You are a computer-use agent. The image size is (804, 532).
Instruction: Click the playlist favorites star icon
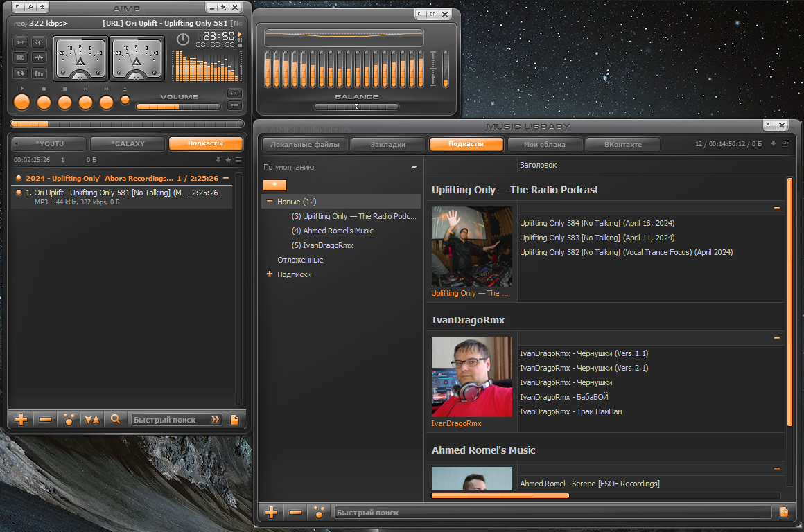(228, 160)
